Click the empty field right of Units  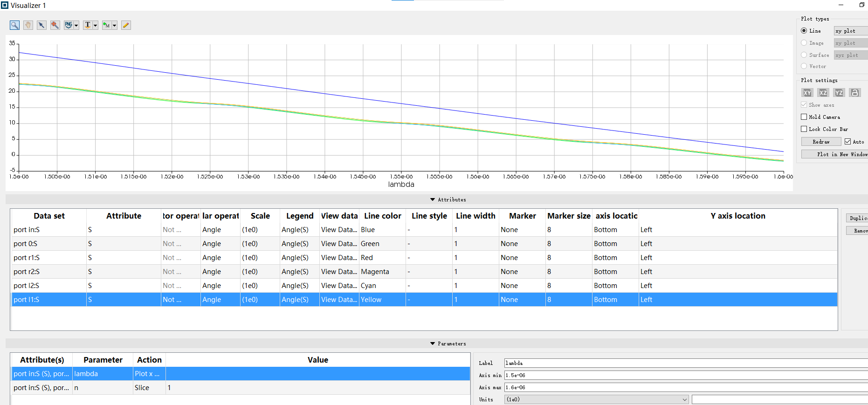tap(780, 399)
